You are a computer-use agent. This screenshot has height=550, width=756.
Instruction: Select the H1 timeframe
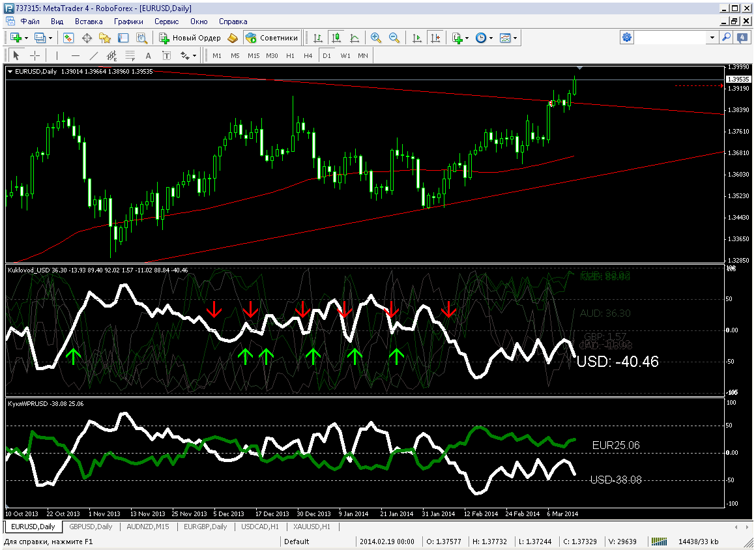290,55
